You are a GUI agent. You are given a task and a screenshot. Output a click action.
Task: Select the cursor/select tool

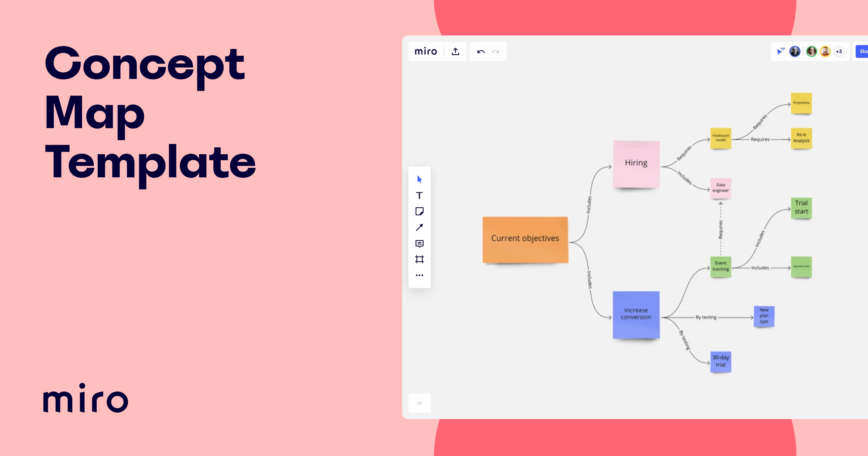point(420,179)
